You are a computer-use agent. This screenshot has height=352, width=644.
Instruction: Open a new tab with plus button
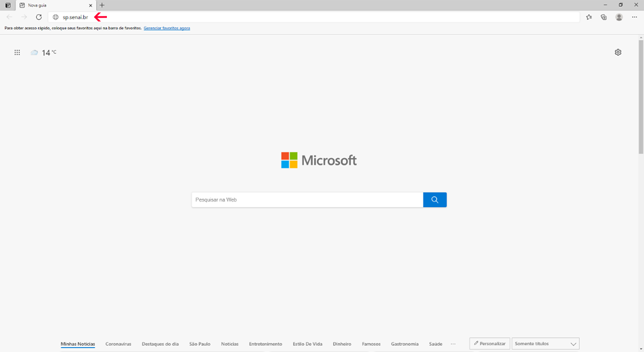(102, 5)
